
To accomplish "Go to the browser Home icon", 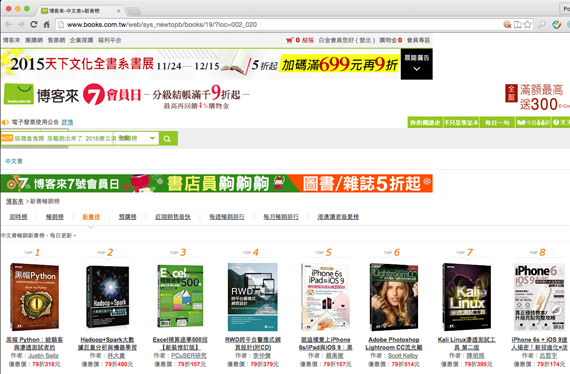I will (x=47, y=24).
